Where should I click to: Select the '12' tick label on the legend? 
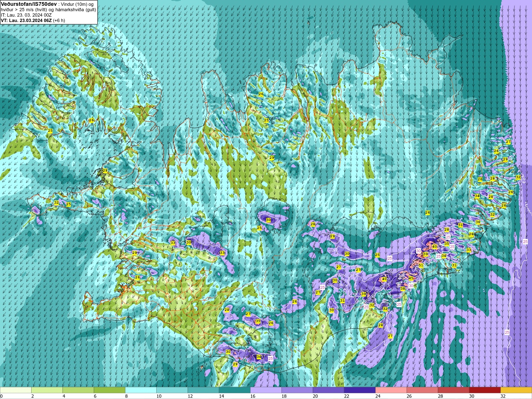coord(190,396)
